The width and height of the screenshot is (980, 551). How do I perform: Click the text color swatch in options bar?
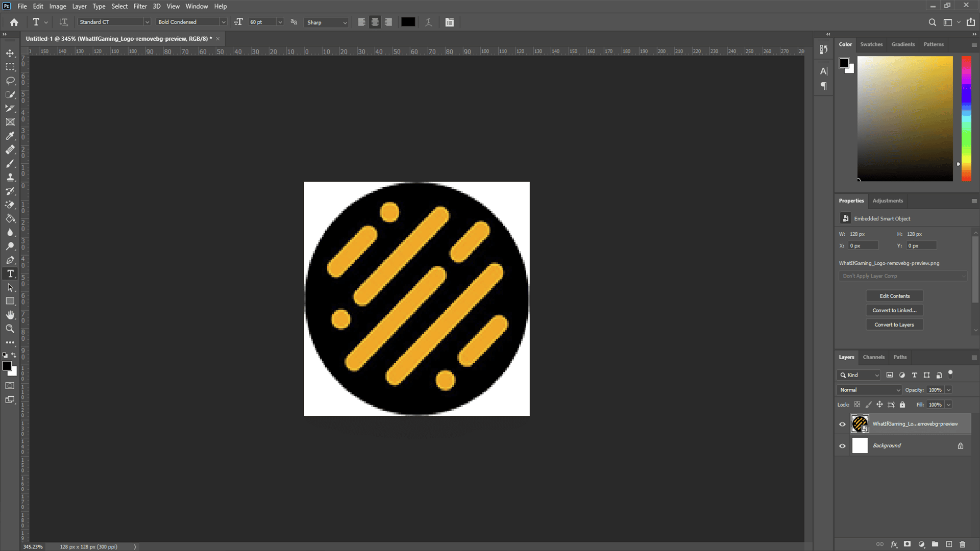pyautogui.click(x=408, y=22)
